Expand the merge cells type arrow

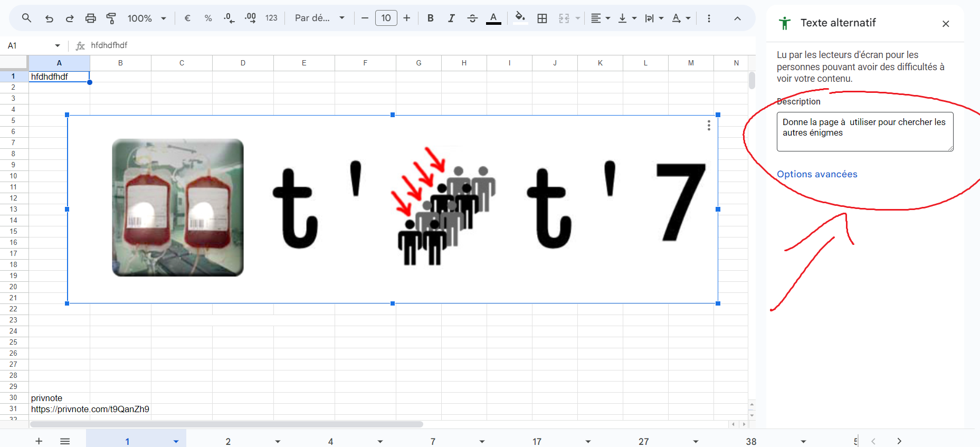578,18
